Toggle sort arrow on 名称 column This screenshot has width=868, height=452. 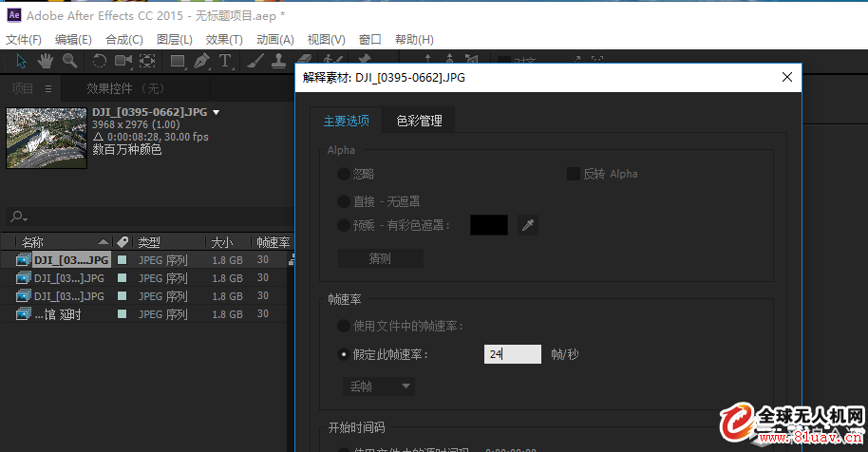tap(103, 242)
